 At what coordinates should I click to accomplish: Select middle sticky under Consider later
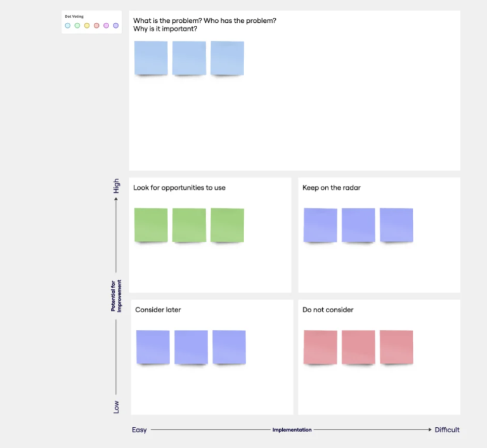point(191,346)
